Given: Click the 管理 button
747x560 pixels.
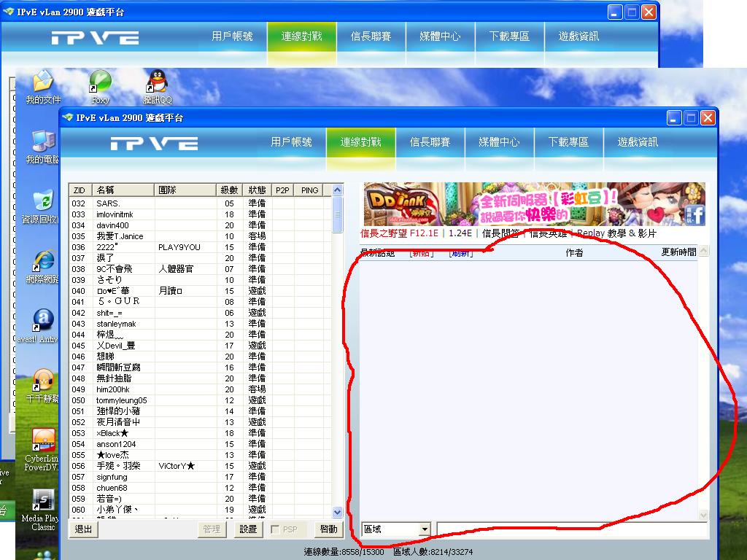Looking at the screenshot, I should coord(211,529).
